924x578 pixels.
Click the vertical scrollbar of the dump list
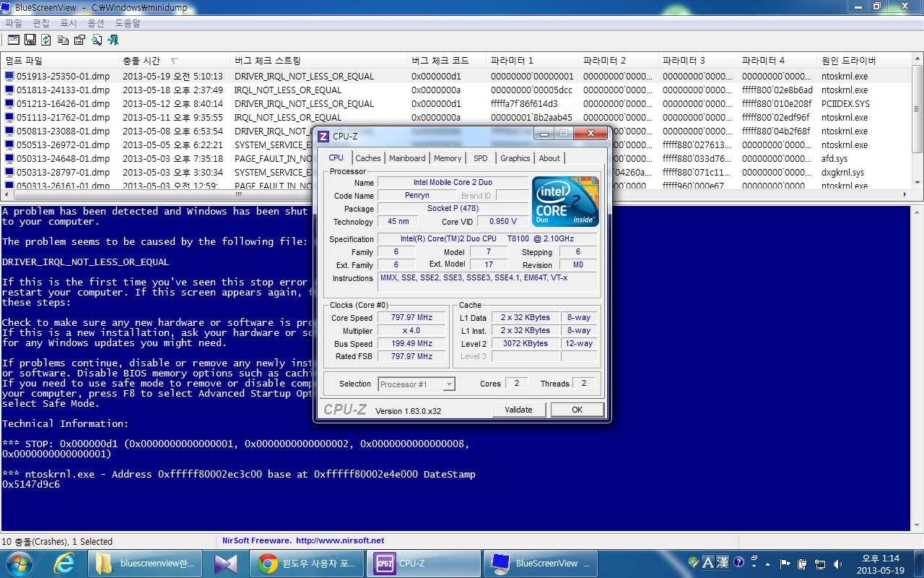coord(918,121)
